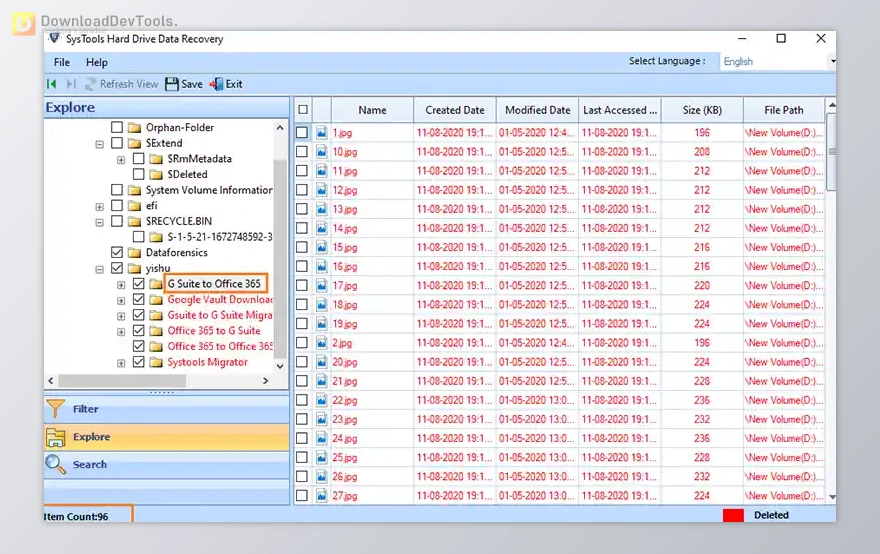Expand the efi tree node
Image resolution: width=880 pixels, height=554 pixels.
pyautogui.click(x=99, y=207)
